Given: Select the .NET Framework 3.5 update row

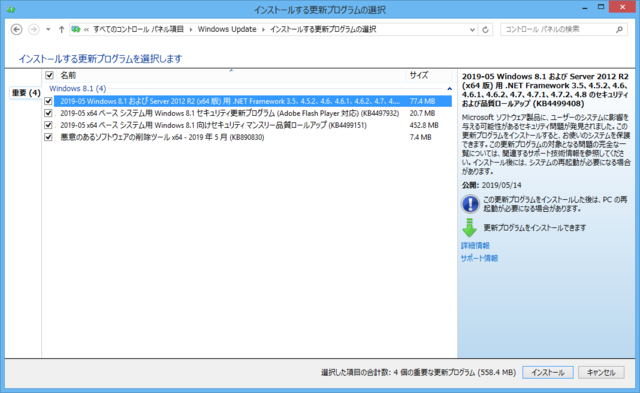Looking at the screenshot, I should click(253, 101).
